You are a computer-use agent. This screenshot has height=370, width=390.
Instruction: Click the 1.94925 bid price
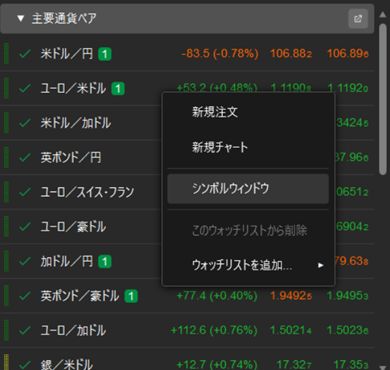tap(291, 296)
